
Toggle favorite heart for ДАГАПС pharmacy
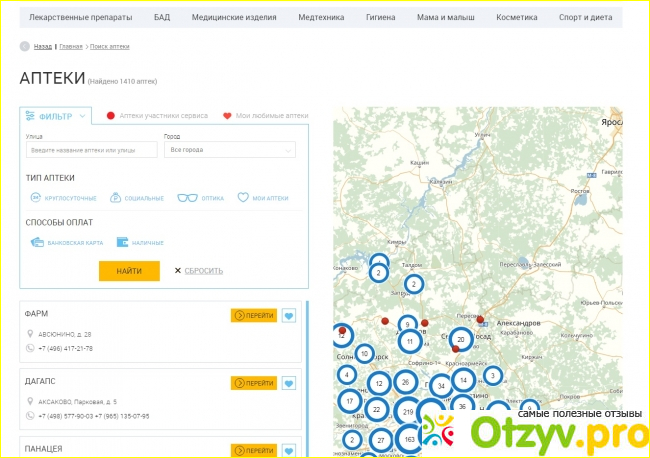coord(289,383)
